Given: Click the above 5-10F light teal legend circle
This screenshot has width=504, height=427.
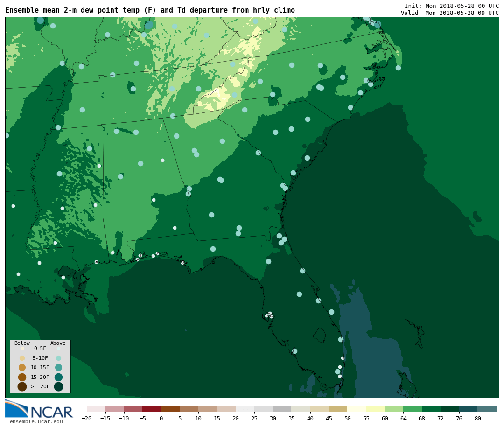Looking at the screenshot, I should coord(58,358).
